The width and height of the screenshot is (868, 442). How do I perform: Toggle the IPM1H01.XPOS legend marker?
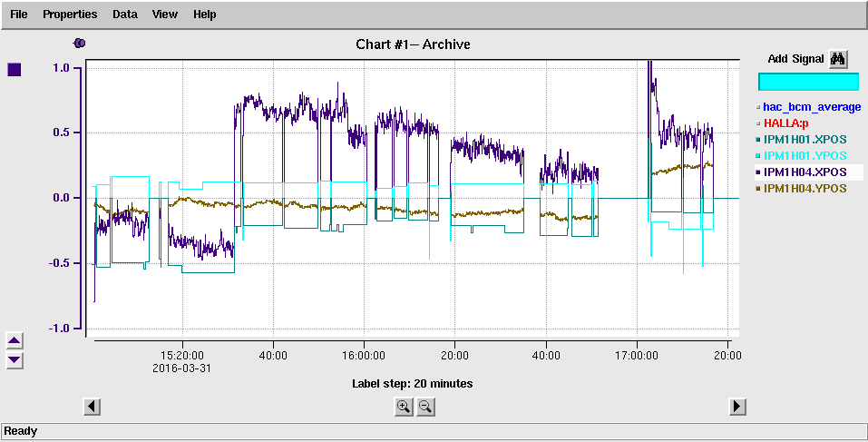(x=758, y=140)
